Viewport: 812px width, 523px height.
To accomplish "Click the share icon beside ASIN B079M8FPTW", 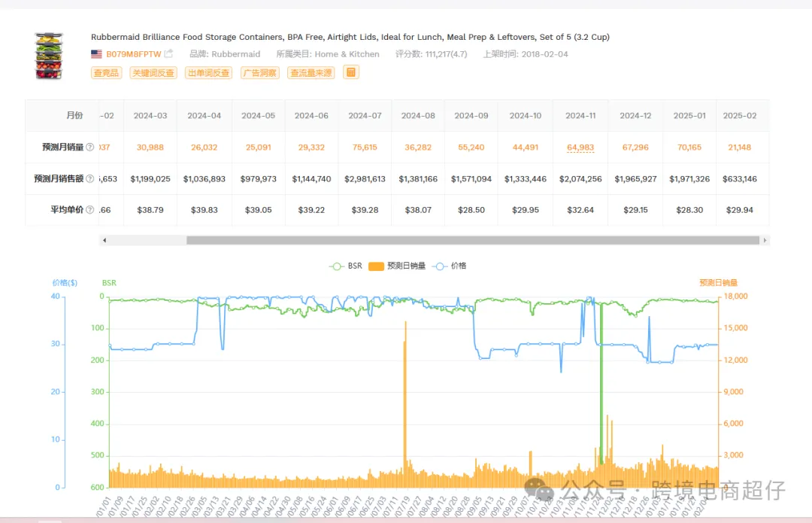I will 168,53.
